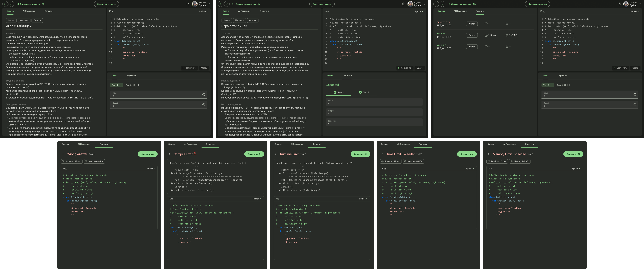Click the clock icon beside 117 ms attempt

486,35
